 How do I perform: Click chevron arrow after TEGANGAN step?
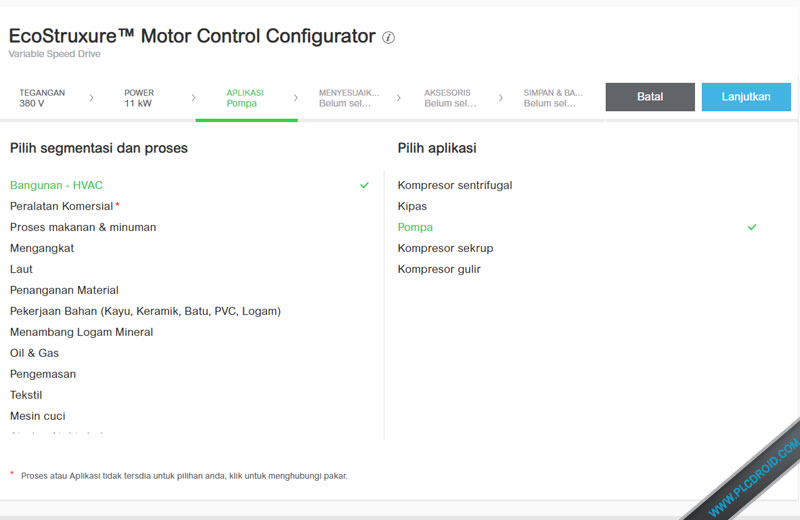[x=91, y=97]
